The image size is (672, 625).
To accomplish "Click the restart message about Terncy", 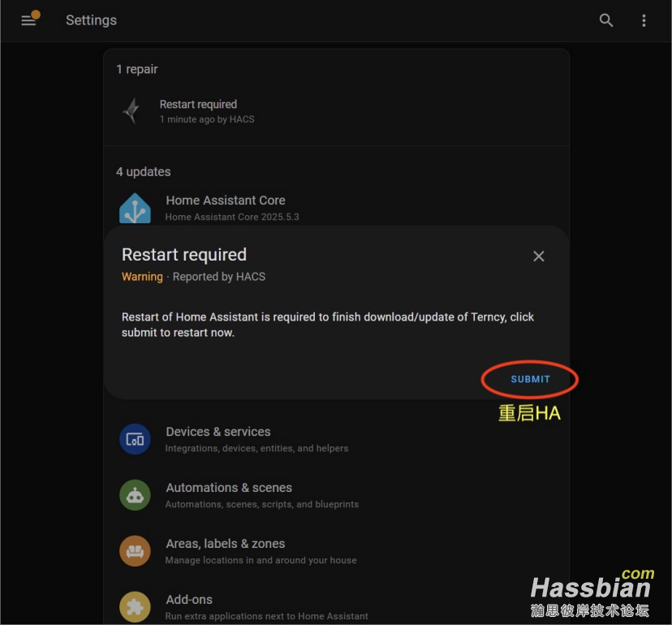I will pyautogui.click(x=328, y=325).
